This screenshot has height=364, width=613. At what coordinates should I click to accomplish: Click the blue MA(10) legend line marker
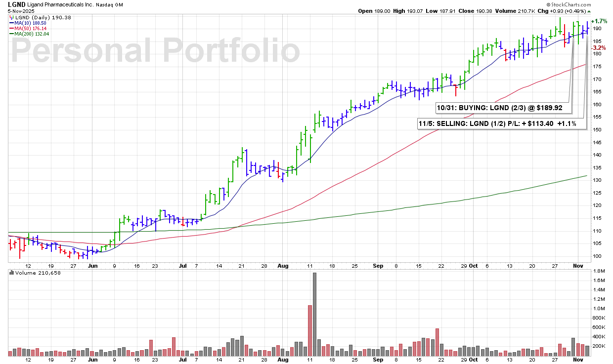coord(11,23)
